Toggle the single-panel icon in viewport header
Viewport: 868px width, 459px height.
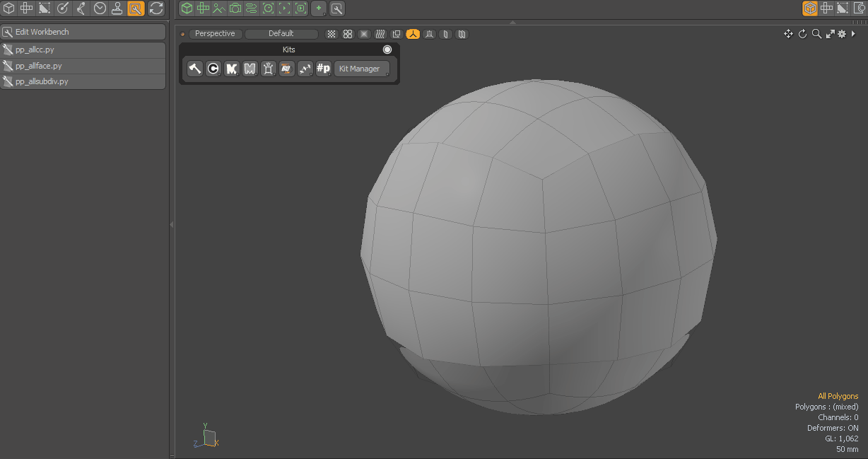coord(445,34)
